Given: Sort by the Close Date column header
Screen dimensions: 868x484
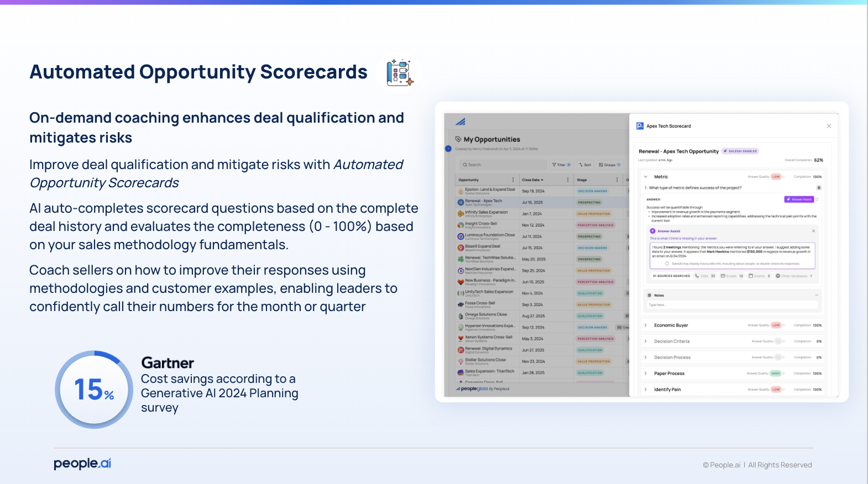Looking at the screenshot, I should 532,180.
